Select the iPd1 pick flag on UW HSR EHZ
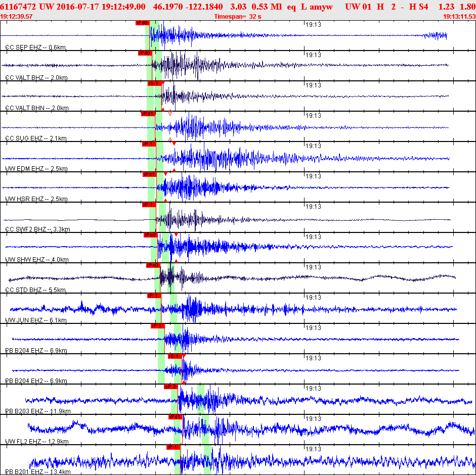The image size is (476, 475). (149, 174)
